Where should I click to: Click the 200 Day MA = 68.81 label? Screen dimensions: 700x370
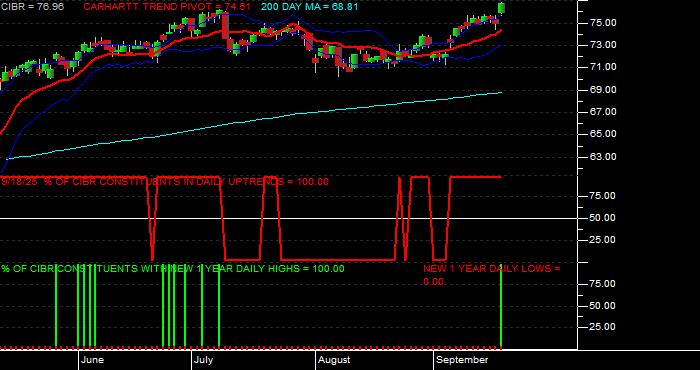click(x=309, y=7)
